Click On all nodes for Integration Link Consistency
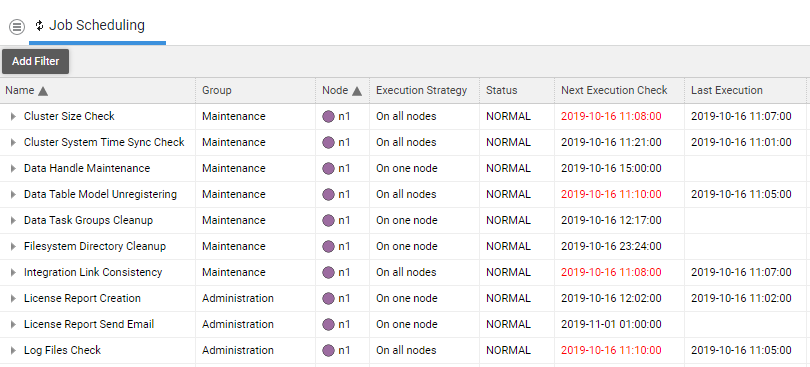This screenshot has width=810, height=367. tap(406, 272)
